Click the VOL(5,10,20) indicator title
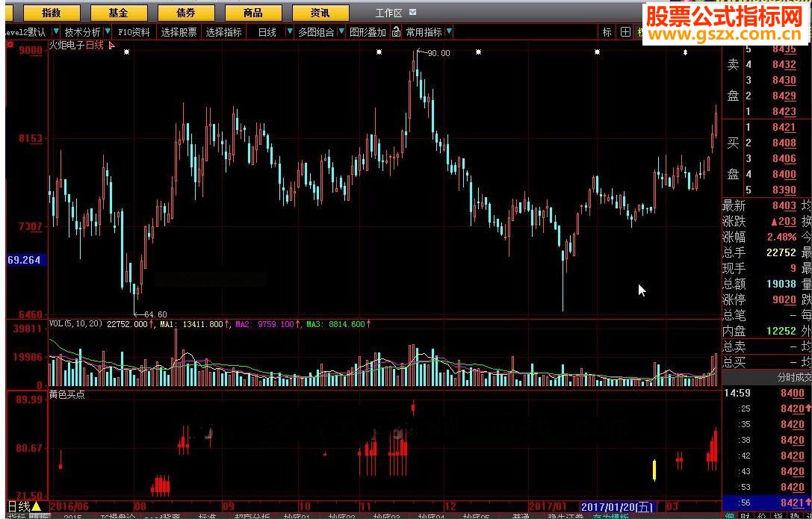812x519 pixels. pos(75,324)
